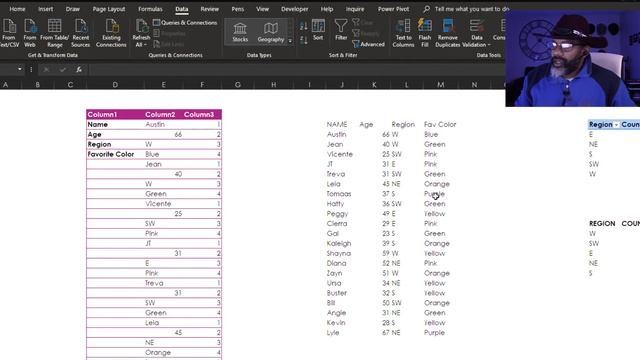Viewport: 640px width, 360px height.
Task: Go to the Page Layout tab
Action: (109, 9)
